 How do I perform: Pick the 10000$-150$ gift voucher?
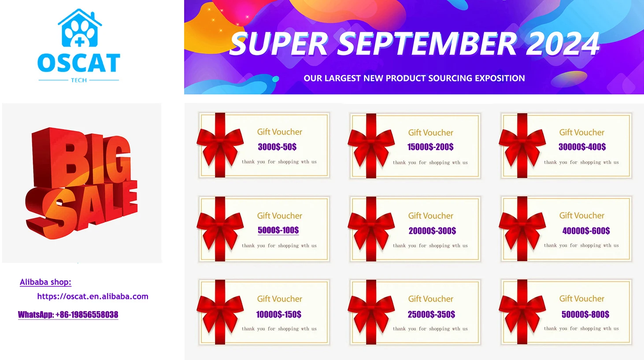tap(264, 312)
